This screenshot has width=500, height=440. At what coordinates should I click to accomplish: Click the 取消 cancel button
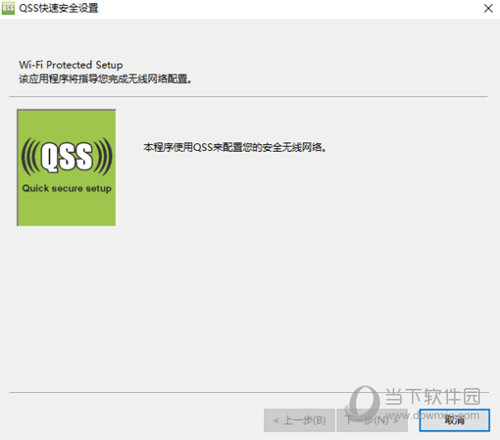pos(454,420)
